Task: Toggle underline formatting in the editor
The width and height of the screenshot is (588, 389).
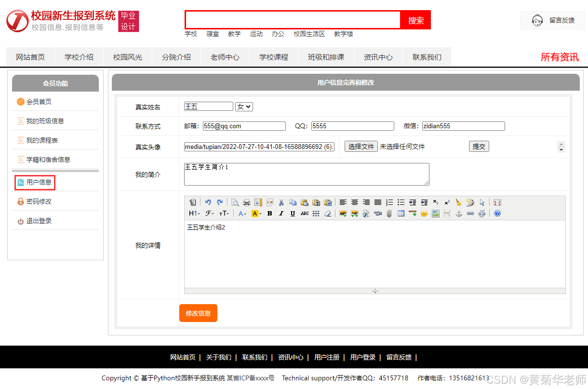Action: 294,213
